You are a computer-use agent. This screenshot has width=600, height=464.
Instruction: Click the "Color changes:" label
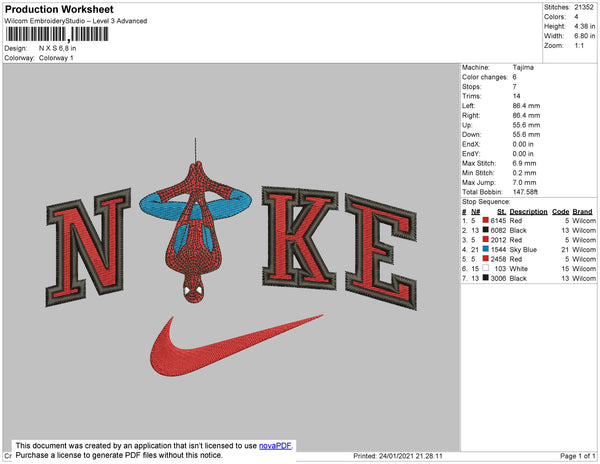click(485, 77)
